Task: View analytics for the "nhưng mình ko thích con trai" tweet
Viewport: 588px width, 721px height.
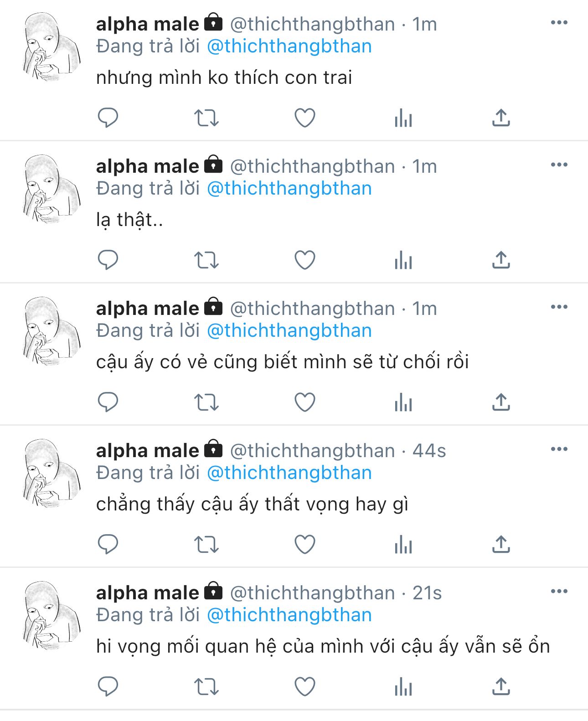Action: pyautogui.click(x=403, y=118)
